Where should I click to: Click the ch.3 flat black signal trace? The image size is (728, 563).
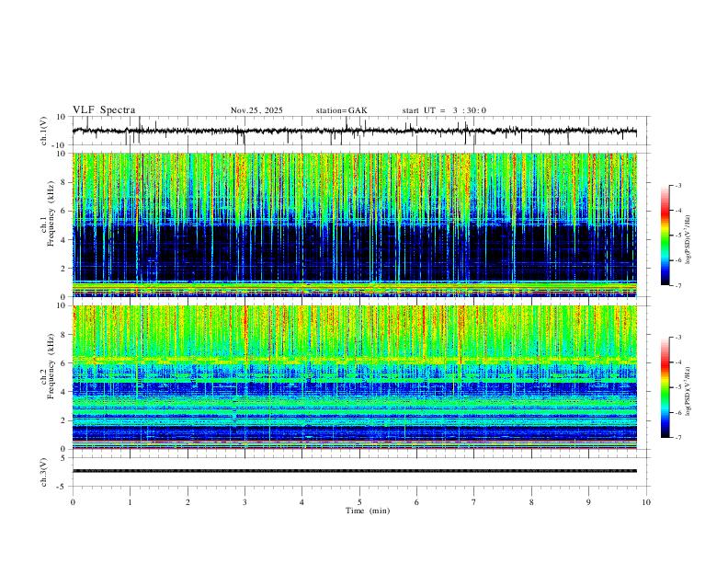355,471
